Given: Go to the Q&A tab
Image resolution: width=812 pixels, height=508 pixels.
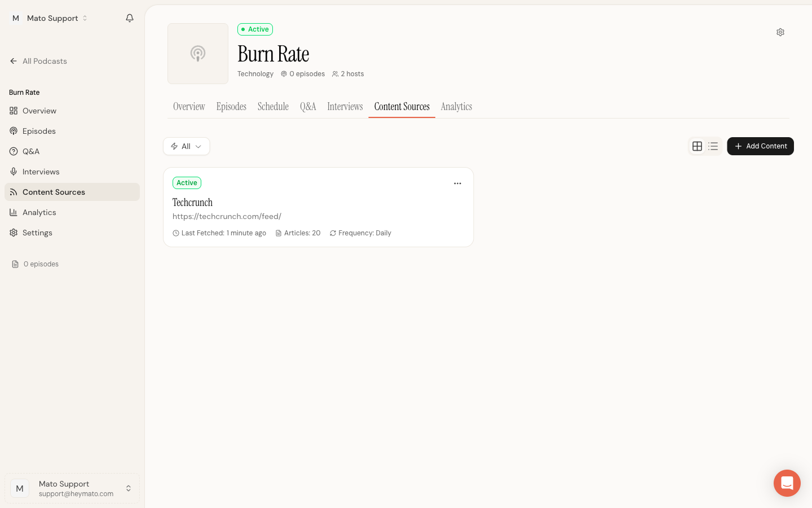Looking at the screenshot, I should tap(308, 107).
